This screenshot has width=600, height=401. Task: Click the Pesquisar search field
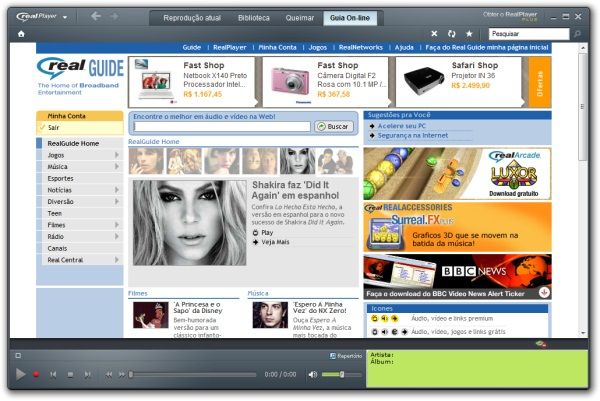coord(529,34)
